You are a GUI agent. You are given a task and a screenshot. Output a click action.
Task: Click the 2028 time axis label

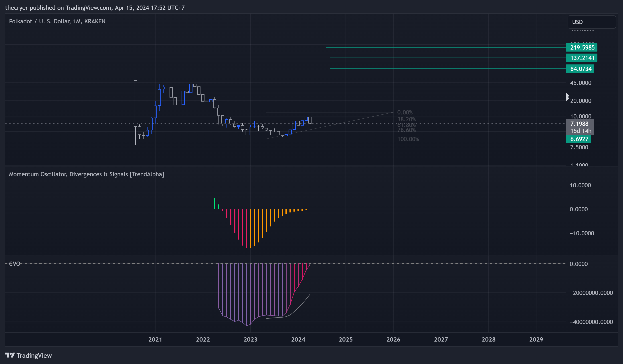click(489, 339)
